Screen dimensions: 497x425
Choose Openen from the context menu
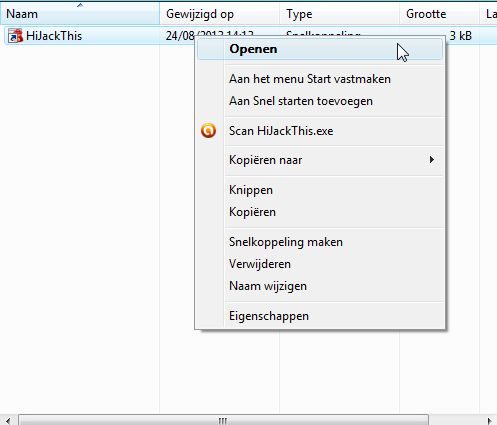click(x=320, y=49)
